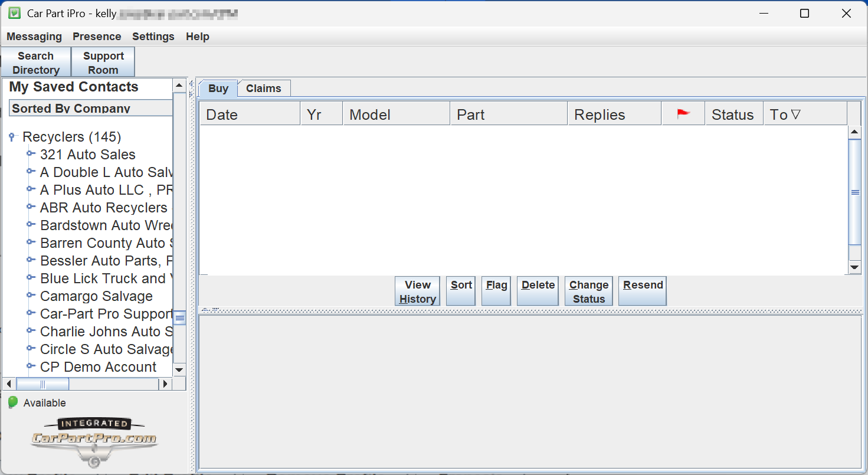Switch to the Claims tab
Viewport: 868px width, 475px height.
[263, 89]
